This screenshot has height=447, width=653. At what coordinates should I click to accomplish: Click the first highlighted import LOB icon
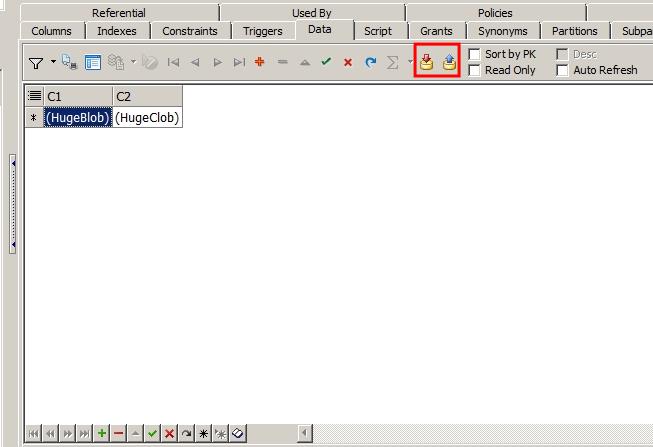point(426,63)
